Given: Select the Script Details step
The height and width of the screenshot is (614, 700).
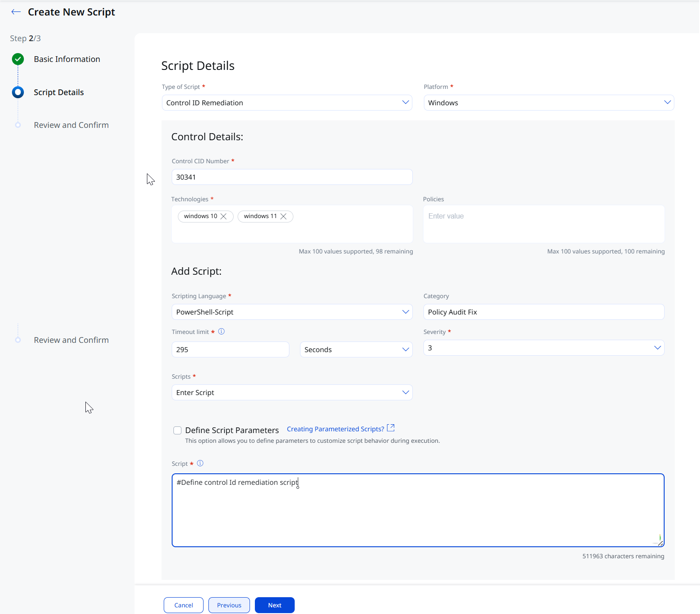Looking at the screenshot, I should point(59,92).
